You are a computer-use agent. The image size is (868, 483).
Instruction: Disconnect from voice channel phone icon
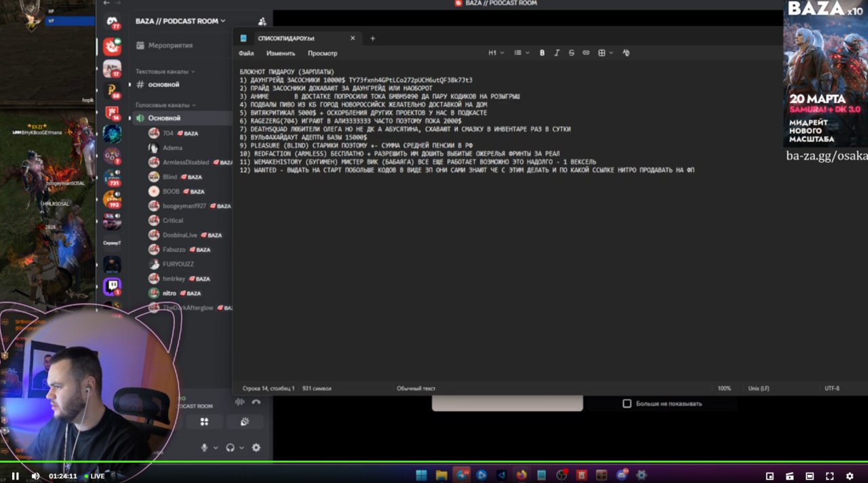(x=256, y=402)
